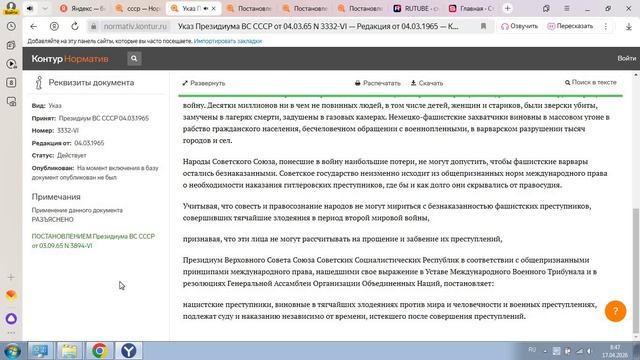Open the video play icon in sidebar
640x360 pixels.
pyautogui.click(x=11, y=64)
